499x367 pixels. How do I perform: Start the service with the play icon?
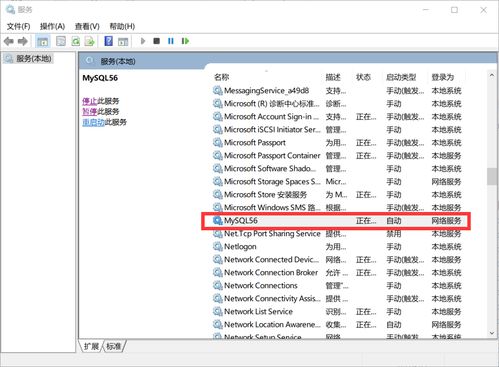(x=143, y=41)
